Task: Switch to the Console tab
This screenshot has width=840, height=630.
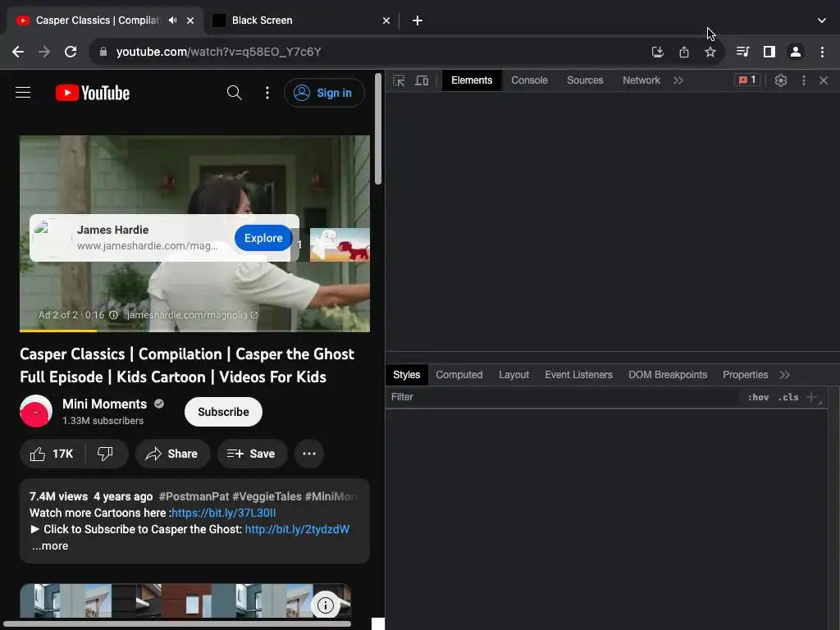Action: pyautogui.click(x=529, y=80)
